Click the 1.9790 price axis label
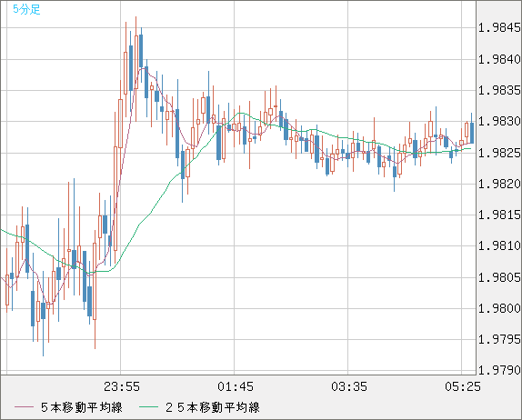The height and width of the screenshot is (420, 522). point(499,370)
